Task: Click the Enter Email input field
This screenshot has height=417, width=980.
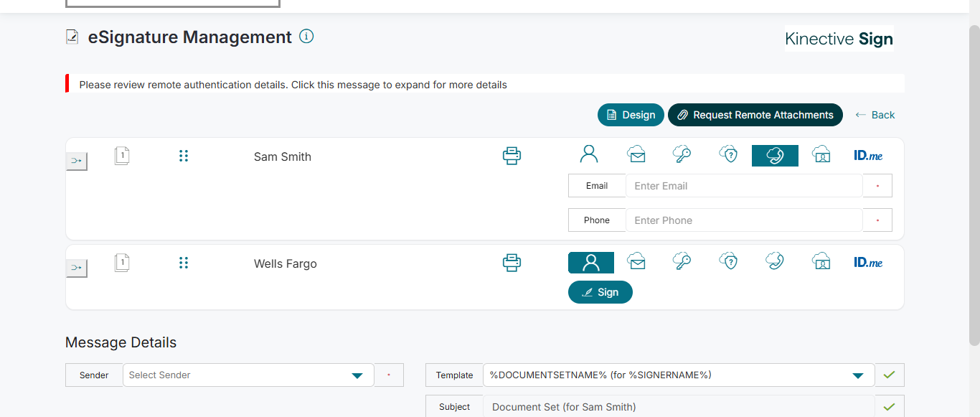Action: tap(744, 185)
